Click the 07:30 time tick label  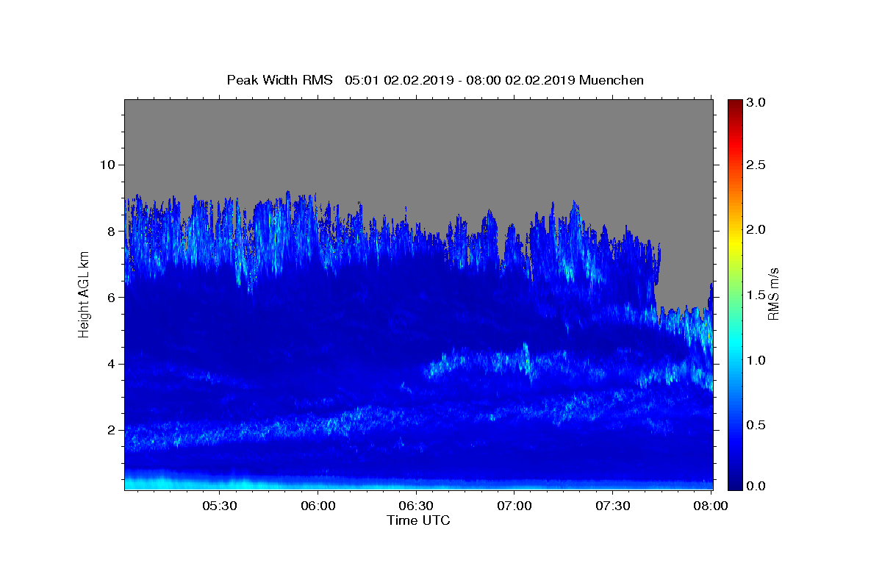point(613,506)
